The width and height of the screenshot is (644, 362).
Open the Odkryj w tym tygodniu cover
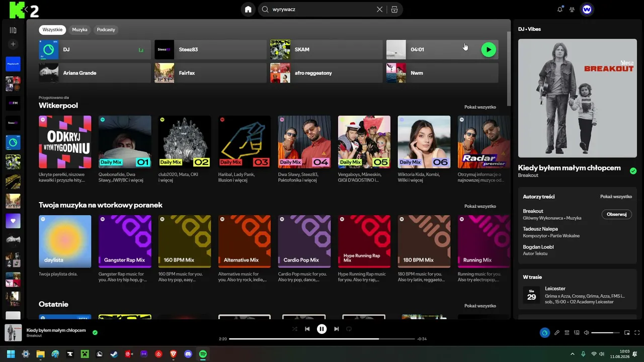(x=65, y=142)
